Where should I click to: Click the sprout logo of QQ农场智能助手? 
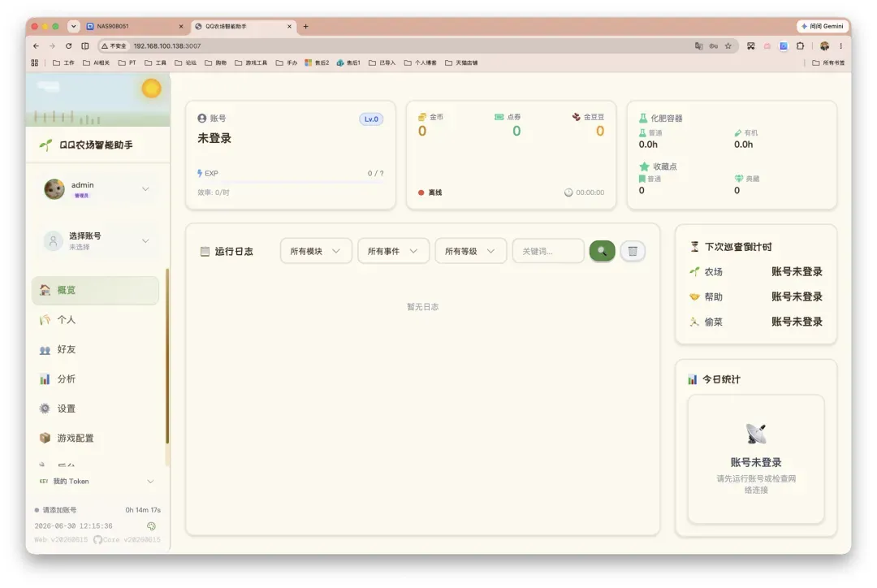click(x=45, y=145)
